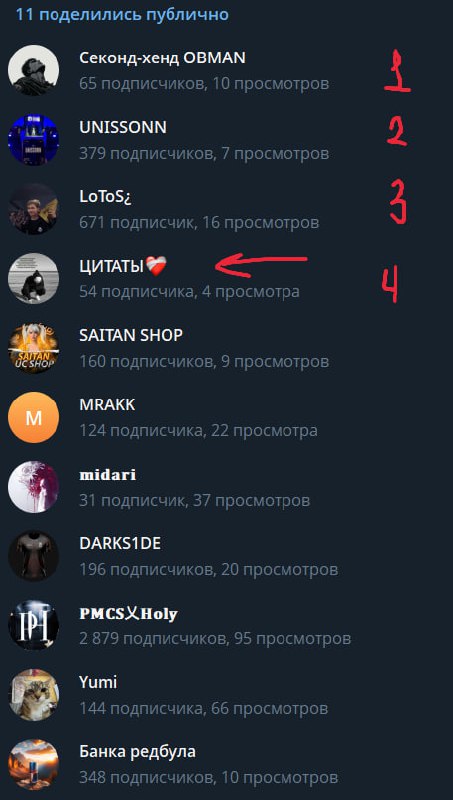
Task: Open the orange M avatar of MRAKK
Action: click(33, 417)
